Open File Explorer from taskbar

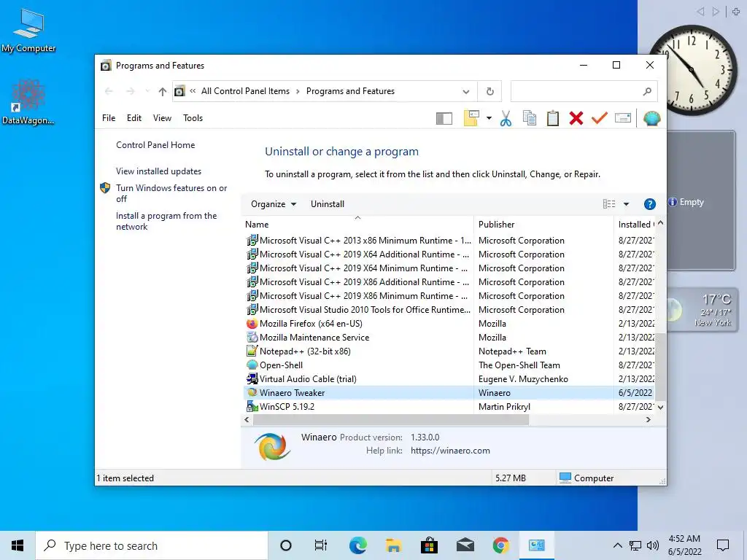(393, 545)
